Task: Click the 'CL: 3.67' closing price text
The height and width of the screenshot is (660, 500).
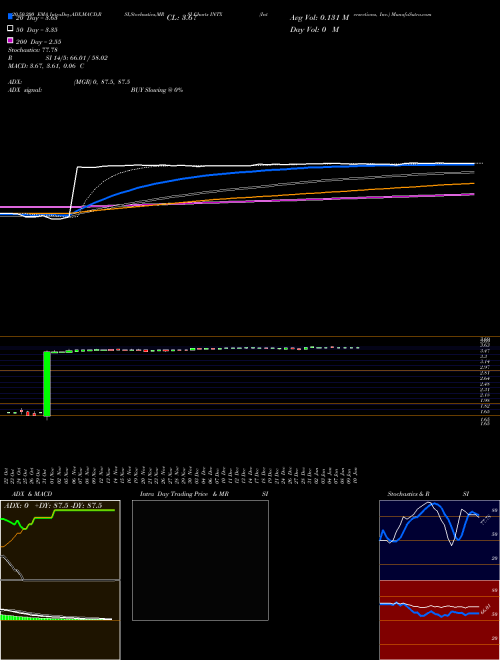Action: pos(181,18)
